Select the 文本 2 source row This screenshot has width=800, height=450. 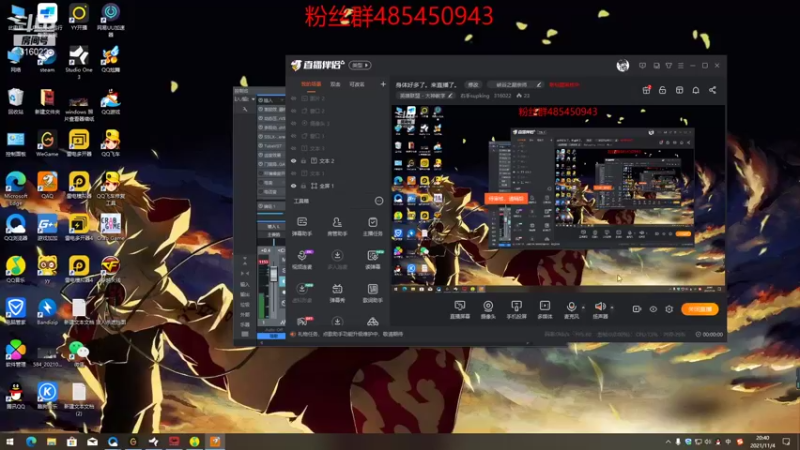[x=338, y=161]
